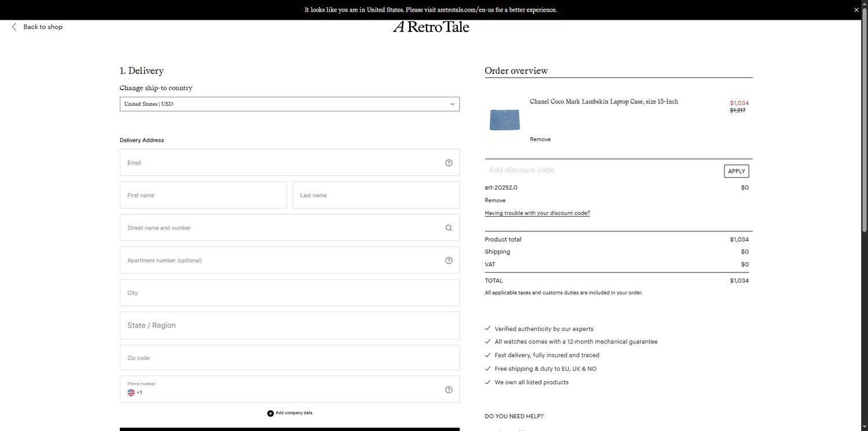This screenshot has height=431, width=868.
Task: Click the 12-month mechanical guarantee text
Action: (x=576, y=342)
